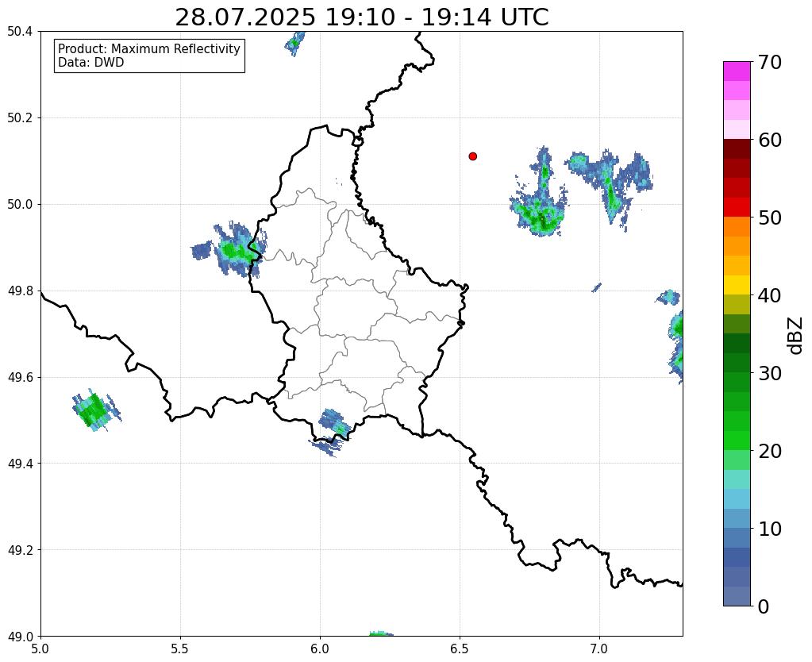Click the 7.0 longitude axis label

[x=599, y=649]
